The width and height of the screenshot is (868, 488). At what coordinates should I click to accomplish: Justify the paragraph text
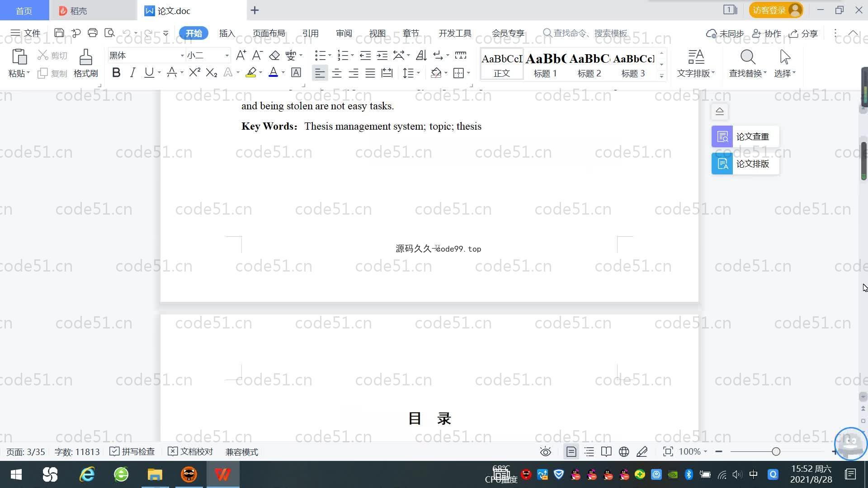pos(370,73)
